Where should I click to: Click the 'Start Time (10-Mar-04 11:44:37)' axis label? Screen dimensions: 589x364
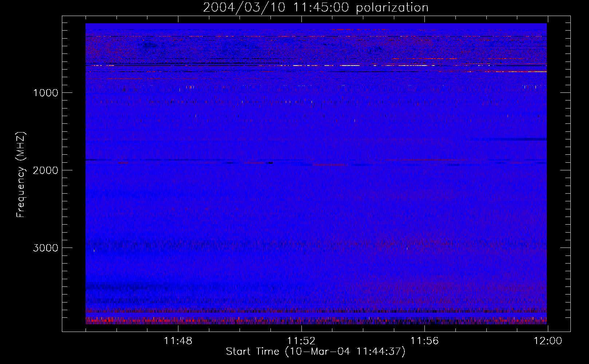(316, 352)
